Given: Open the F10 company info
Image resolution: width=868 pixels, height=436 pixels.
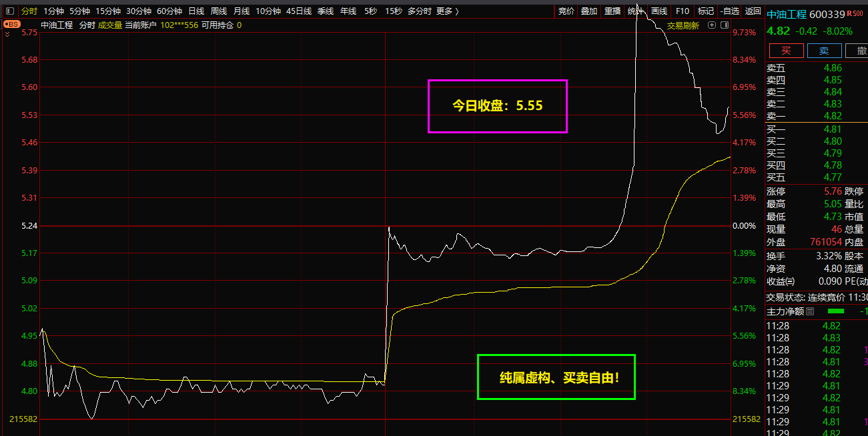Looking at the screenshot, I should click(682, 11).
